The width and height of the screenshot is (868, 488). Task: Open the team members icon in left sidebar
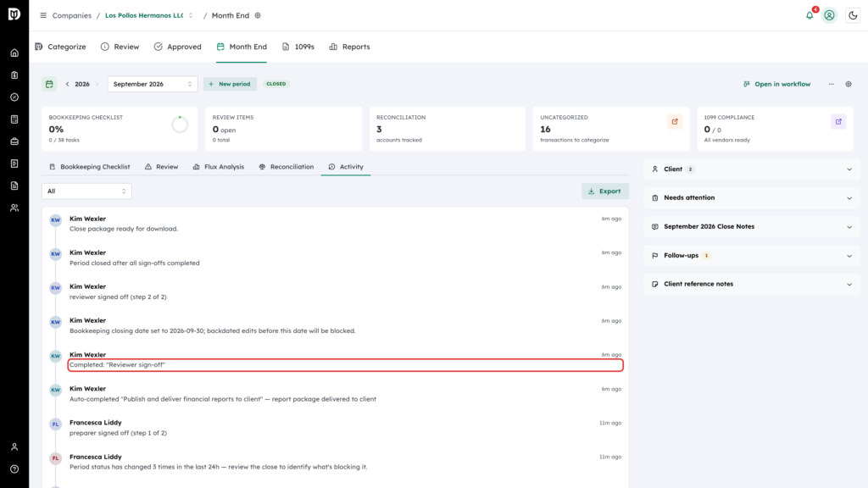[14, 208]
